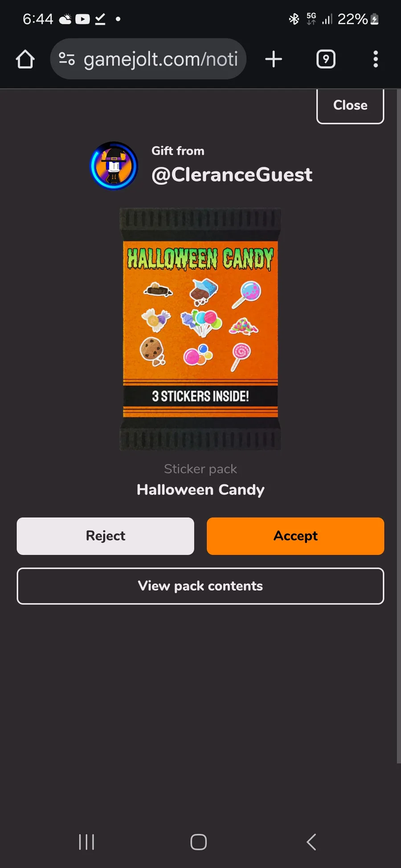
Task: Close the gift dialog
Action: tap(350, 105)
